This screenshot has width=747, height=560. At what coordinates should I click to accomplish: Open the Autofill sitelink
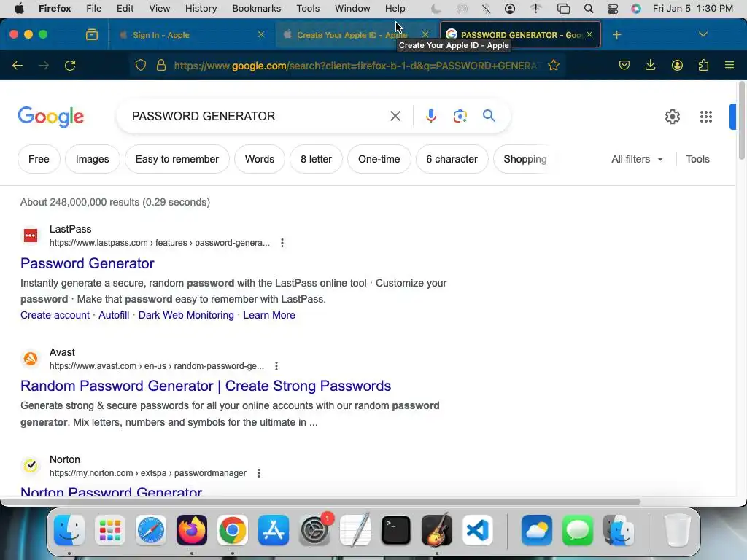[114, 315]
